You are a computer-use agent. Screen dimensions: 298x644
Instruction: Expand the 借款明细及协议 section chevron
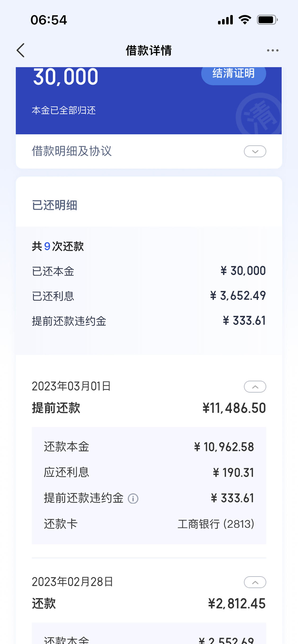pos(255,151)
